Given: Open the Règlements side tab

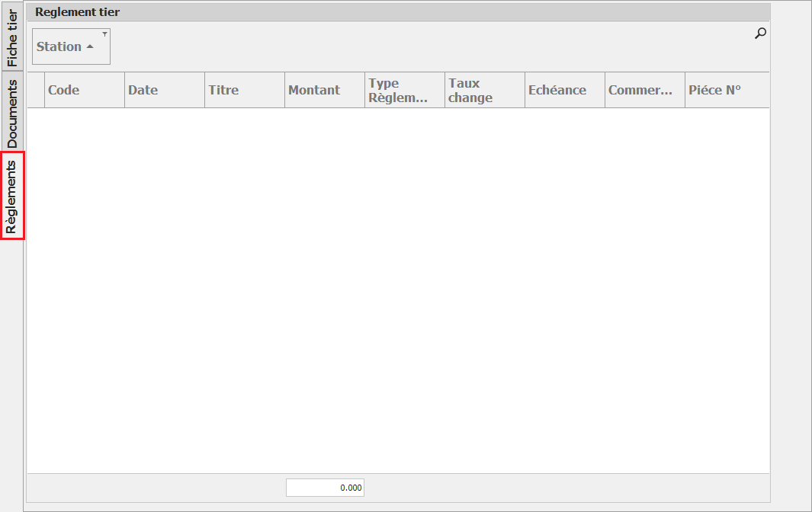Looking at the screenshot, I should 12,196.
